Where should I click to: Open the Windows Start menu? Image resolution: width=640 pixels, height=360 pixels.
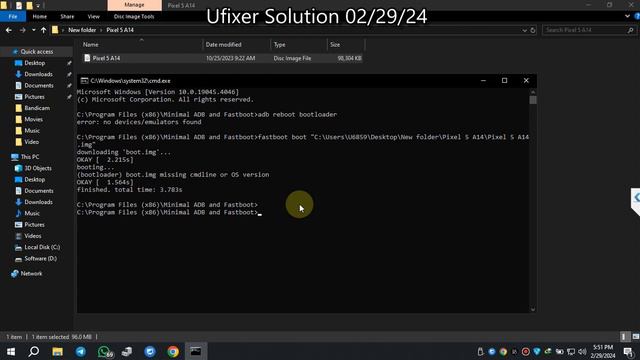[x=11, y=351]
